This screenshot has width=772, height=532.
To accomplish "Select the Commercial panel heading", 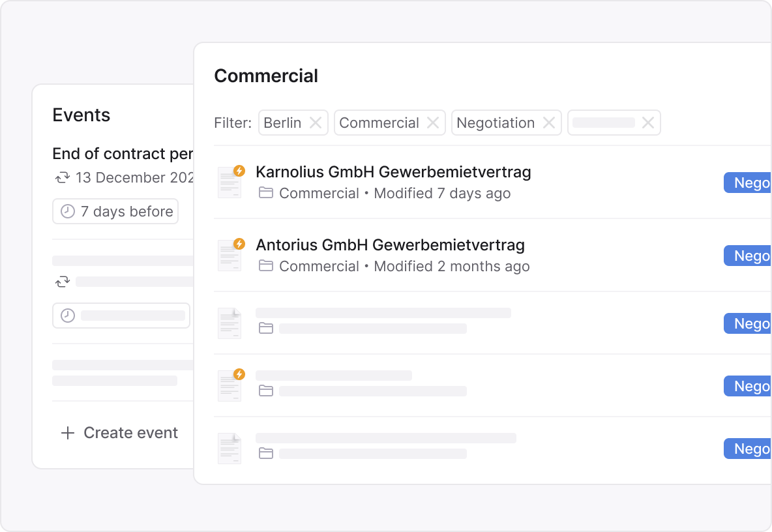I will pyautogui.click(x=265, y=76).
